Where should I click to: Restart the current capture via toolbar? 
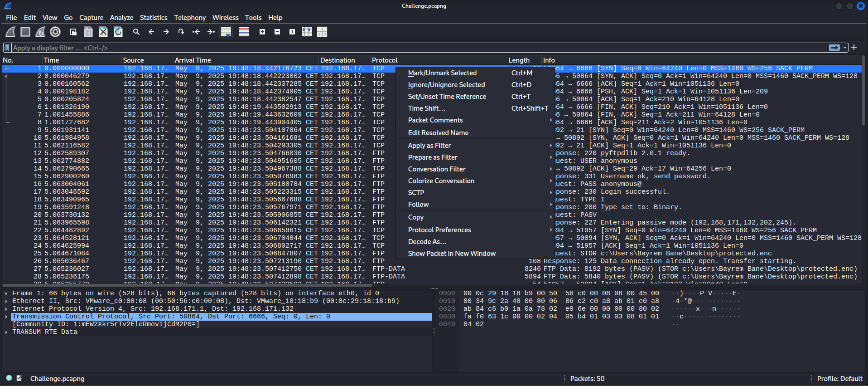point(40,32)
